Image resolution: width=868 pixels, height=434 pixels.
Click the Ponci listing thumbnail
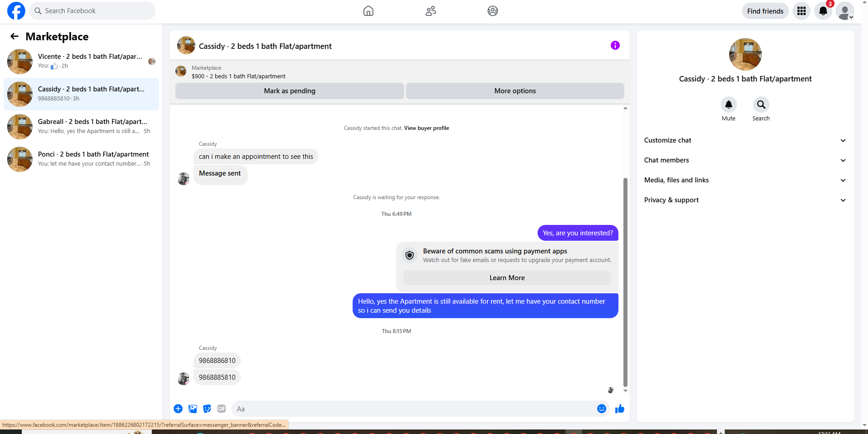click(x=20, y=159)
